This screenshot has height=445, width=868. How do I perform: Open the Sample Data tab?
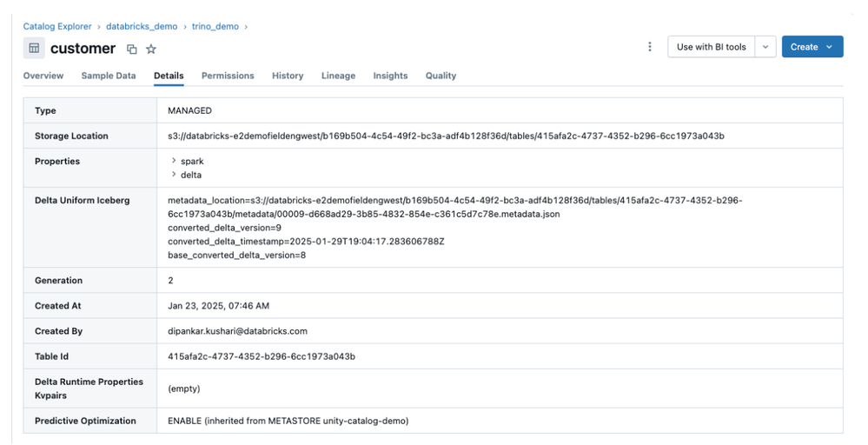pyautogui.click(x=109, y=76)
